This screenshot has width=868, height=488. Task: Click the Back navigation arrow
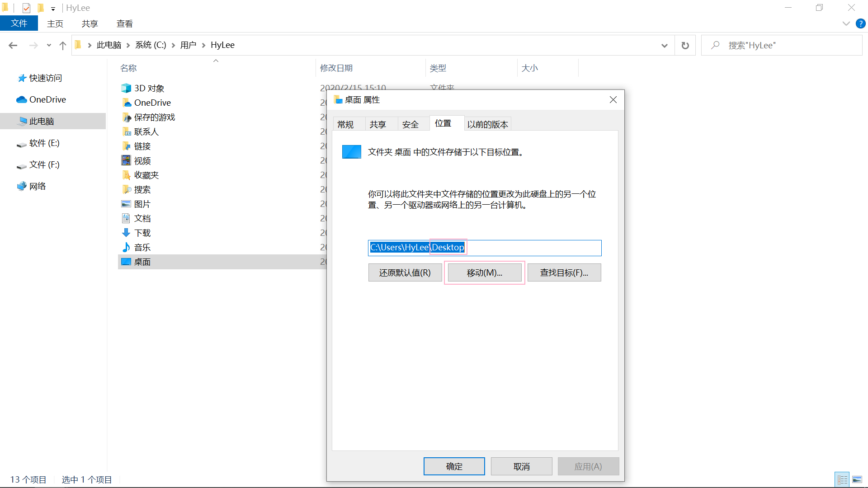pyautogui.click(x=13, y=45)
